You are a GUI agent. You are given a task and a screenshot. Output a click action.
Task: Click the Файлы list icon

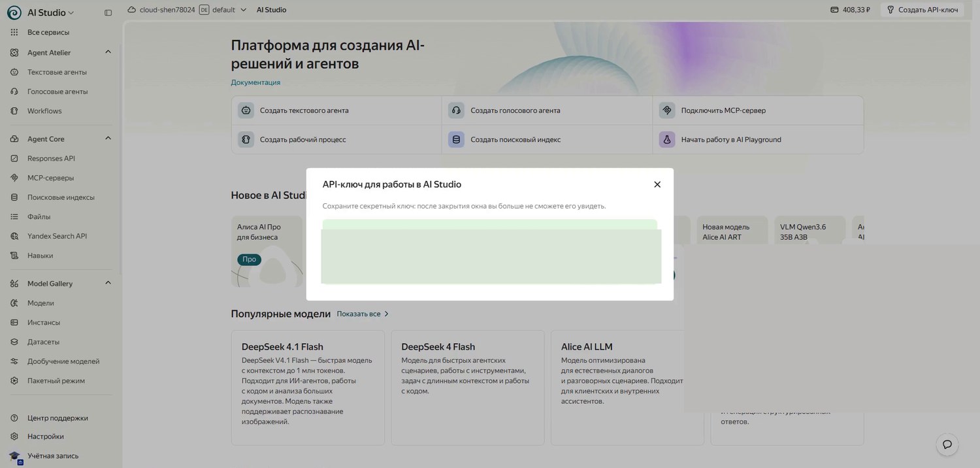pyautogui.click(x=14, y=216)
